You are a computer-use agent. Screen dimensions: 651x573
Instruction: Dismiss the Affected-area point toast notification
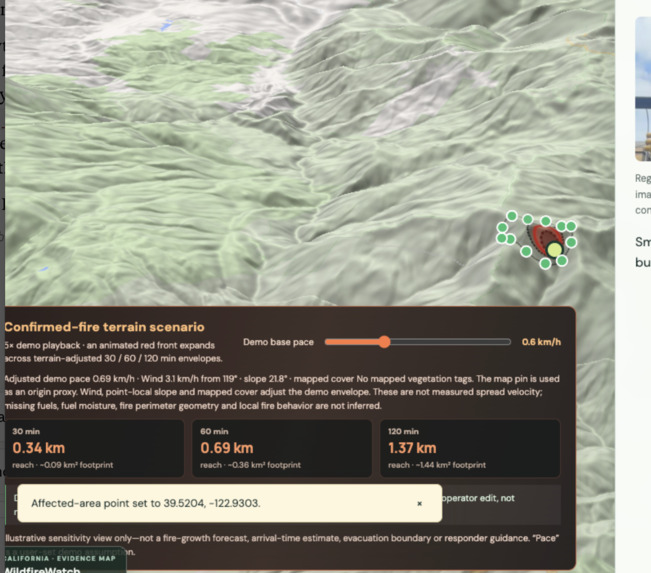[x=419, y=503]
